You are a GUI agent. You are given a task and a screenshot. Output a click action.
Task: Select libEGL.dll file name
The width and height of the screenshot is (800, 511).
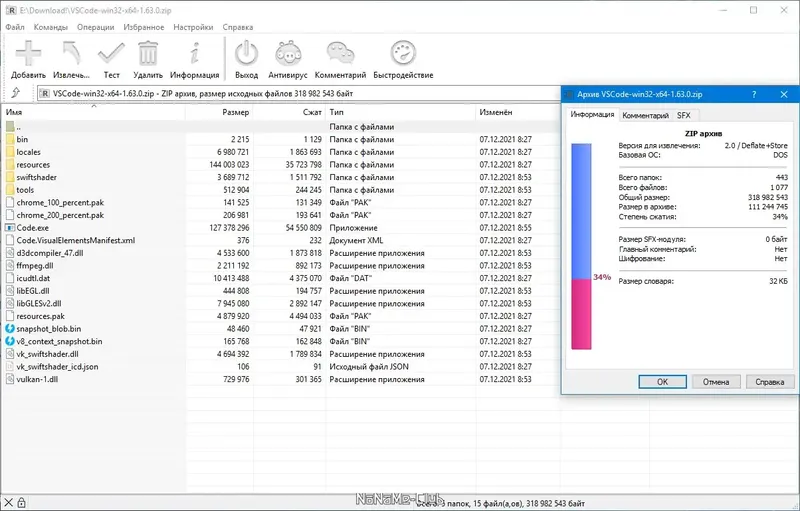pyautogui.click(x=33, y=291)
